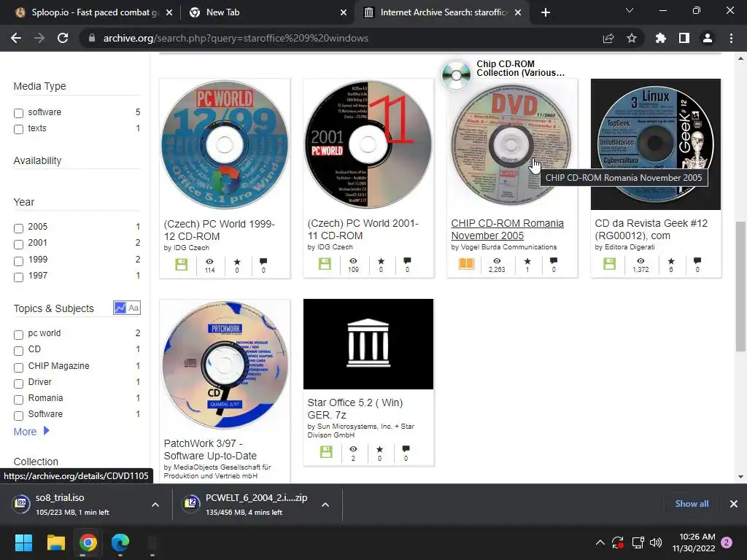
Task: Check the CHIP Magazine topic checkbox
Action: click(x=18, y=367)
